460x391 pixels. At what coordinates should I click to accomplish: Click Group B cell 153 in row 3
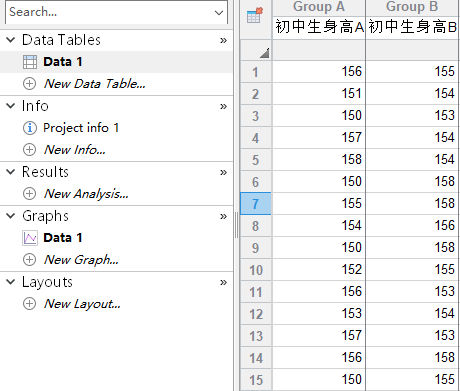(412, 116)
